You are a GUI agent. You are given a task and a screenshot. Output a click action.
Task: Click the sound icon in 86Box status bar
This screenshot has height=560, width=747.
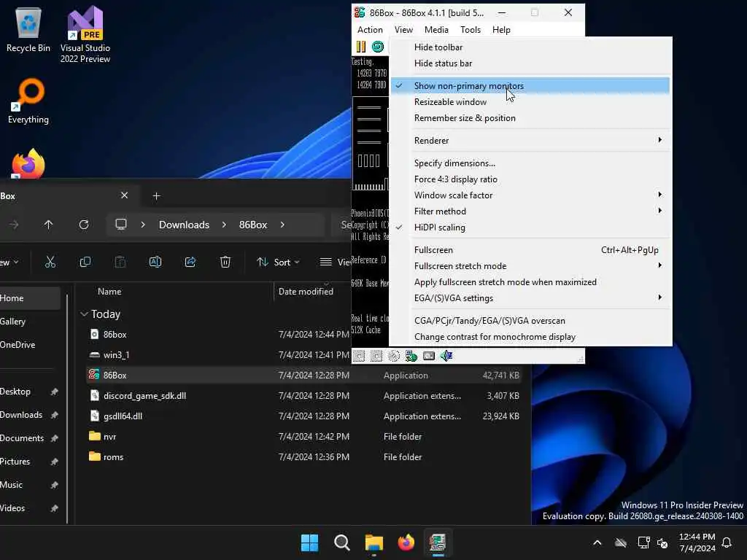pos(446,355)
